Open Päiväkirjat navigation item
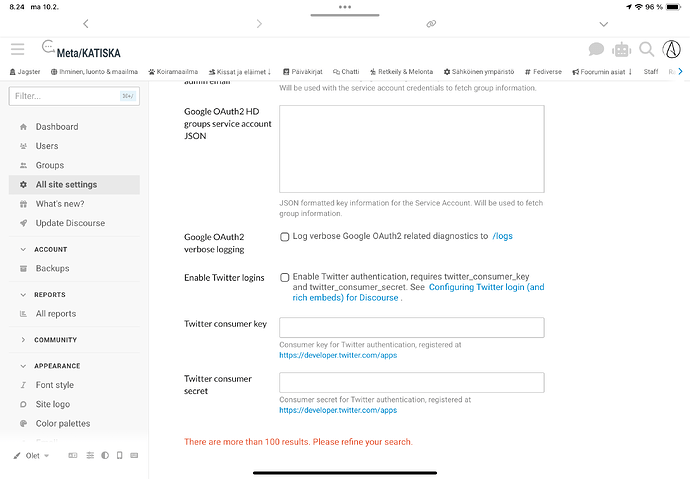Image resolution: width=690 pixels, height=479 pixels. 303,72
